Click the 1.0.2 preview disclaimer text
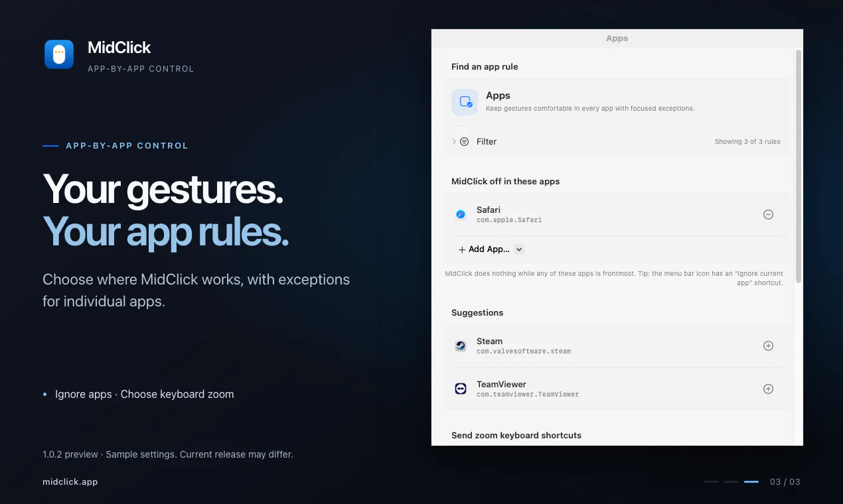The image size is (843, 504). [x=168, y=454]
